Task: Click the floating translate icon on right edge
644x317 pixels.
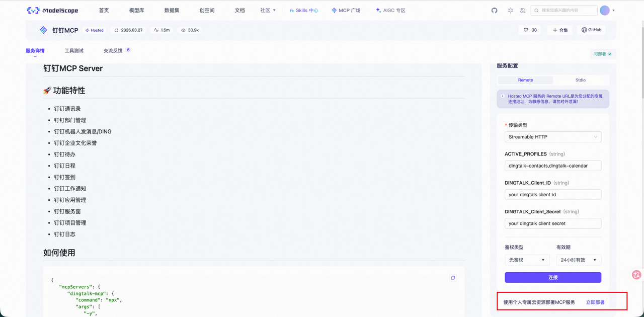Action: click(636, 275)
